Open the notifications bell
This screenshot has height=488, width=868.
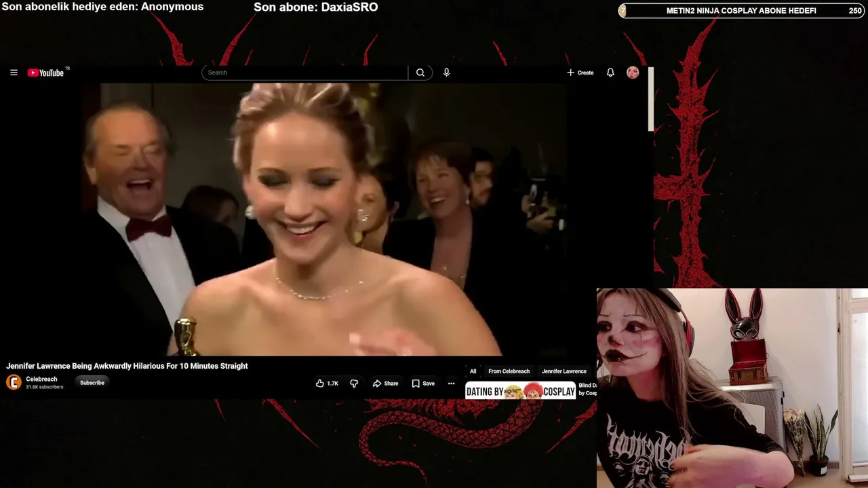610,73
